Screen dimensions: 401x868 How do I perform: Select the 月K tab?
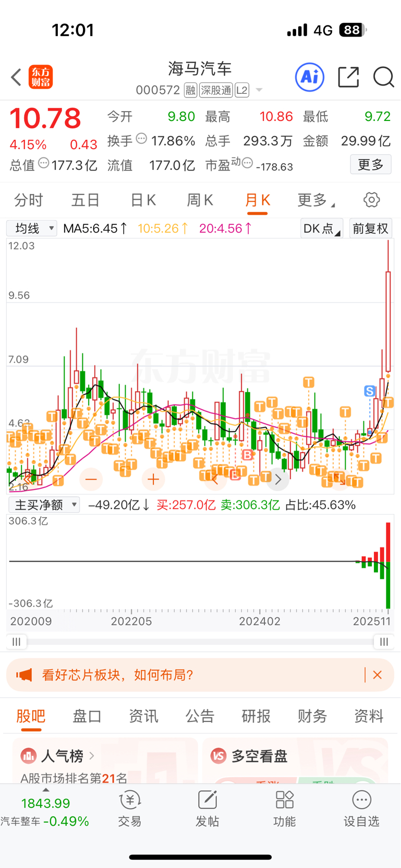pos(257,200)
